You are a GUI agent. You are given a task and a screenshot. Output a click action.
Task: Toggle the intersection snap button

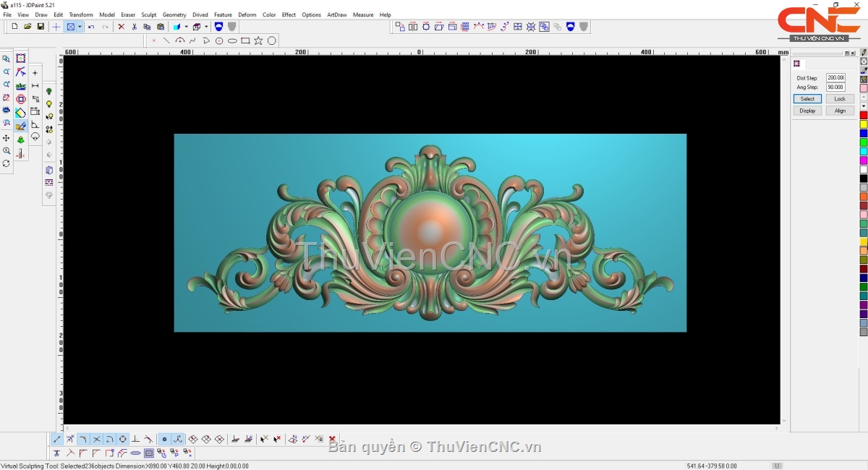tap(96, 439)
